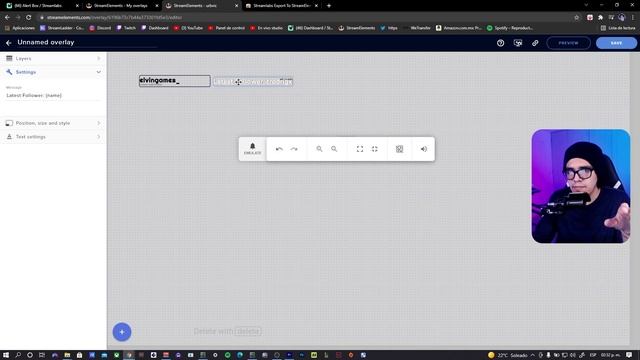Image resolution: width=640 pixels, height=360 pixels.
Task: Open Windows taskbar search
Action: pyautogui.click(x=18, y=355)
